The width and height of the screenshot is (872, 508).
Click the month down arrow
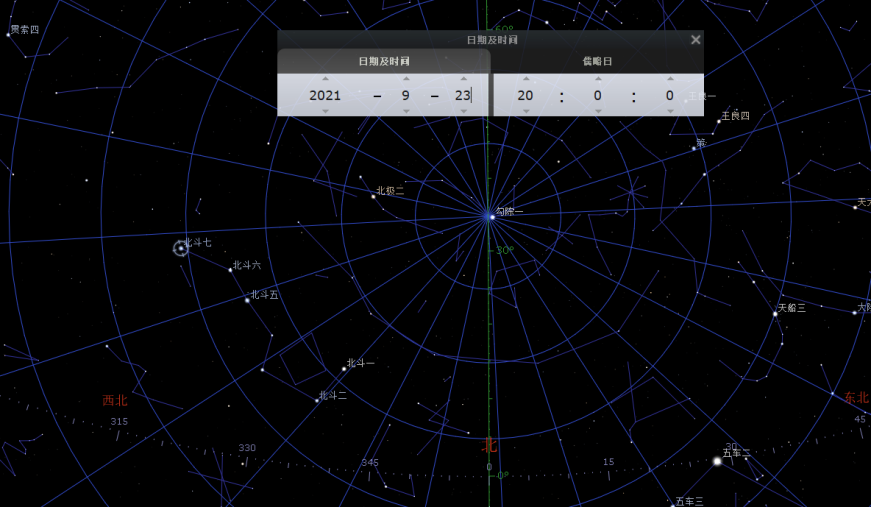point(406,112)
